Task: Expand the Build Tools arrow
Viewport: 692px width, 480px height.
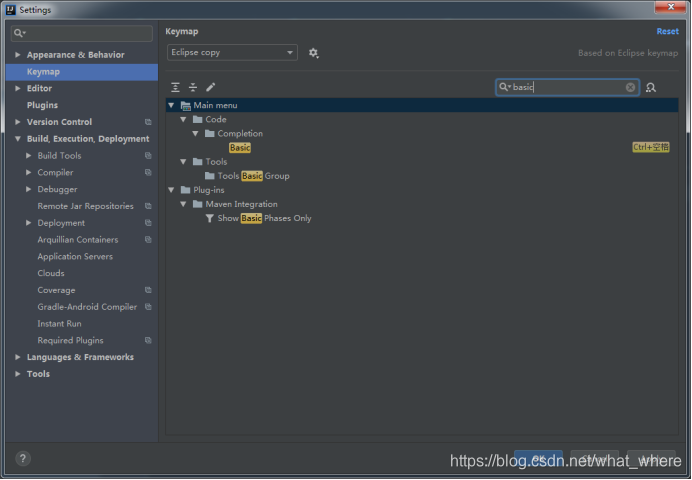Action: tap(29, 156)
